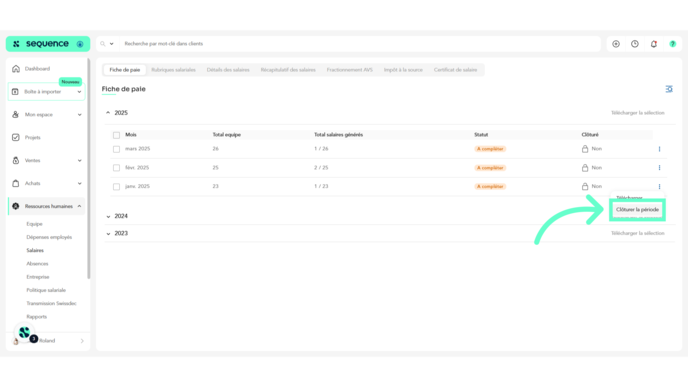The image size is (688, 387).
Task: Open the green help question mark
Action: click(673, 44)
